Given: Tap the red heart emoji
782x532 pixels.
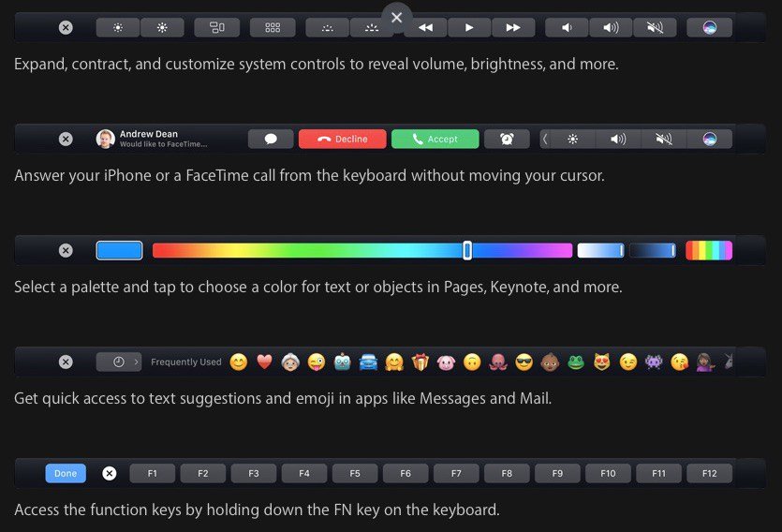Looking at the screenshot, I should coord(264,362).
